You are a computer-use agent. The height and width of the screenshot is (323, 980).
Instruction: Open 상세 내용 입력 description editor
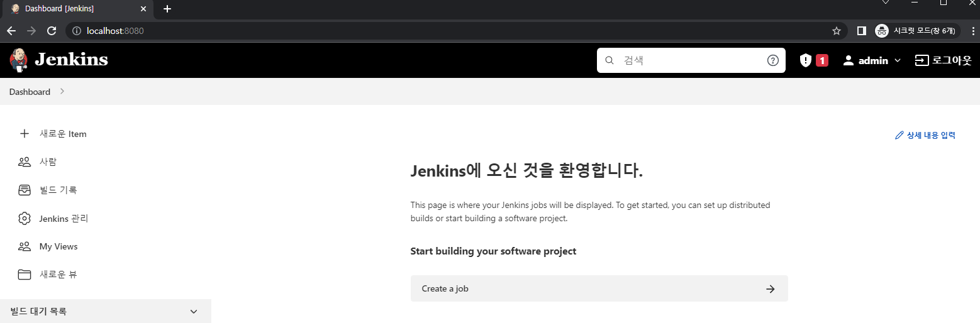pos(931,135)
